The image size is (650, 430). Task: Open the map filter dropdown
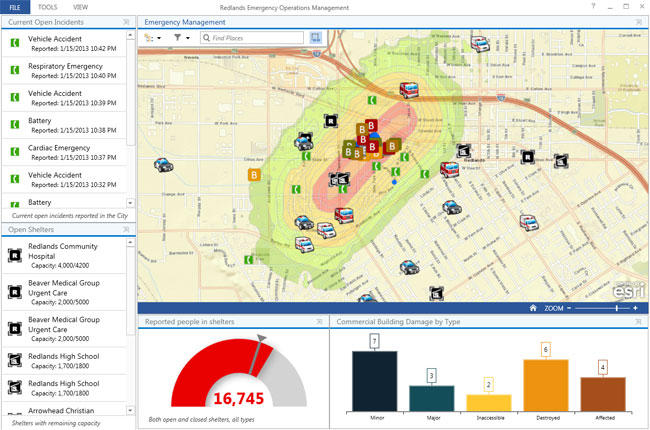tap(182, 38)
